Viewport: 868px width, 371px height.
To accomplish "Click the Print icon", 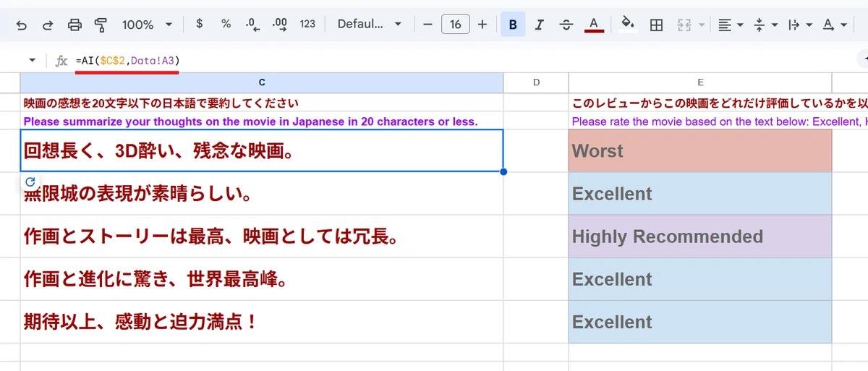I will [75, 25].
